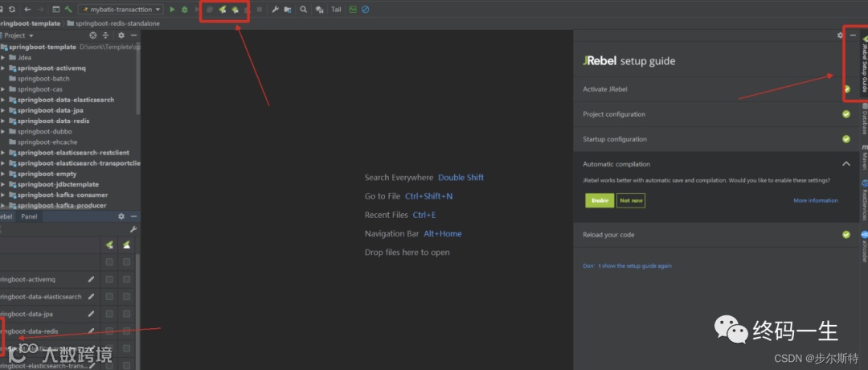Hide the Project panel with minus icon

coord(133,35)
